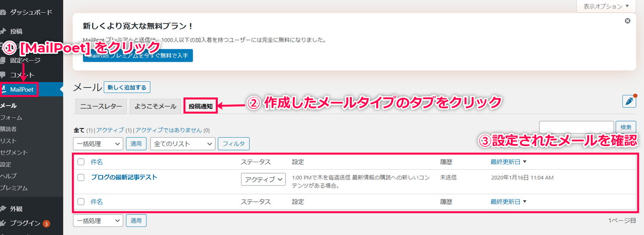Click the 未送信 history cell

448,177
